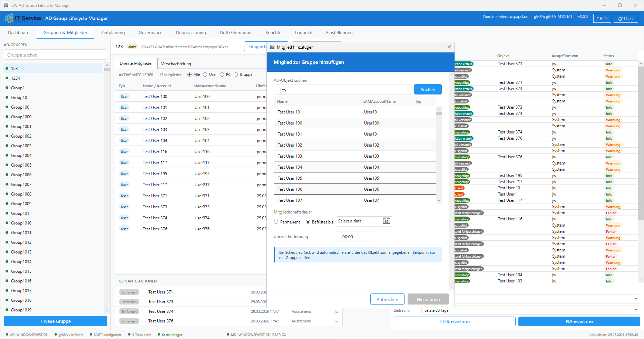Switch to the Drift-Erkennung tab

[235, 33]
